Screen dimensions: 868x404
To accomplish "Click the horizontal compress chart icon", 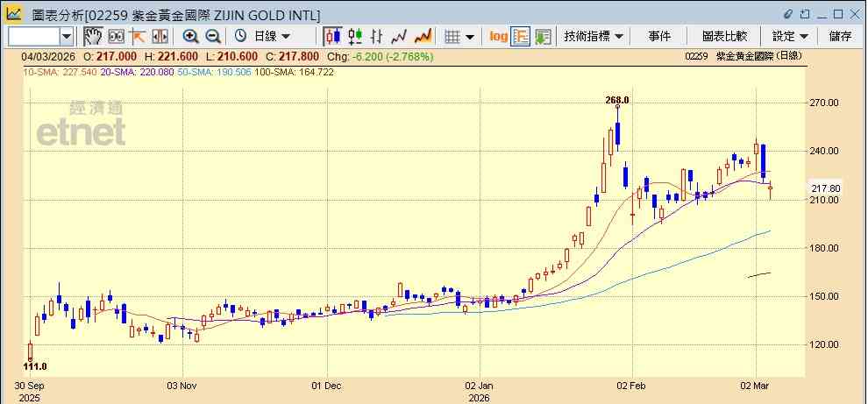I will pyautogui.click(x=160, y=37).
